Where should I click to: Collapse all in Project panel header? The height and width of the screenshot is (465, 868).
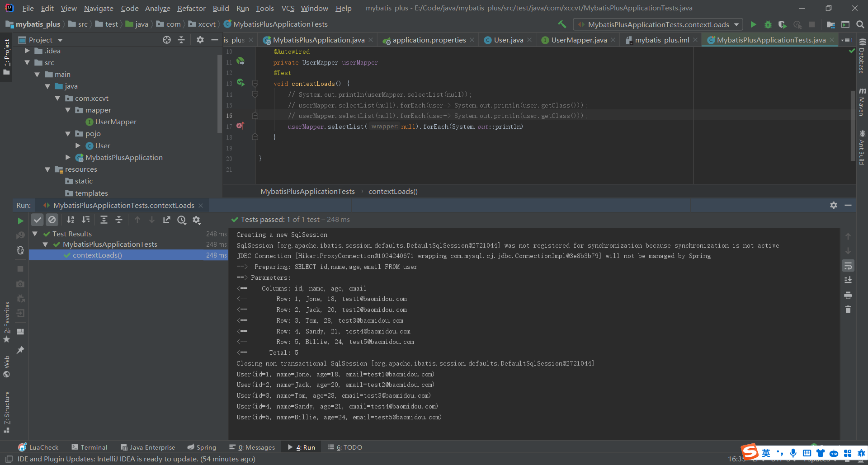point(181,40)
